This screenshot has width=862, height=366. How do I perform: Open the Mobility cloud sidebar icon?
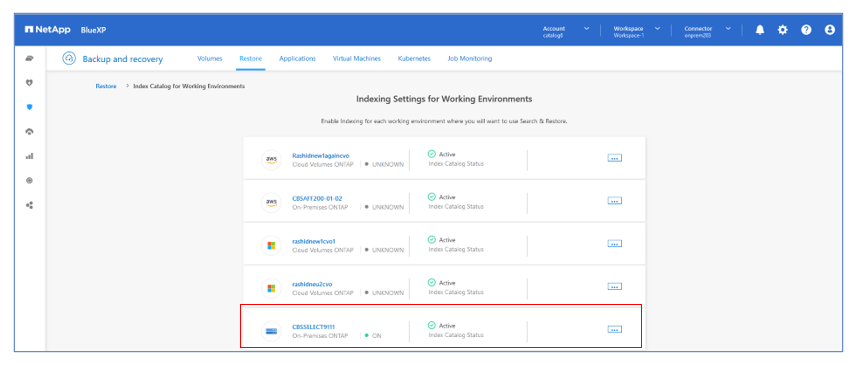[30, 131]
